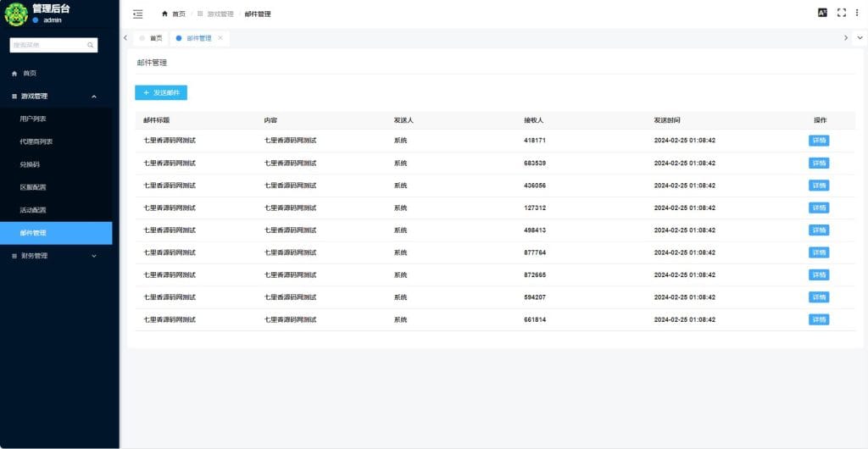Focus the 搜索菜单 search field
The width and height of the screenshot is (868, 449).
click(x=47, y=45)
